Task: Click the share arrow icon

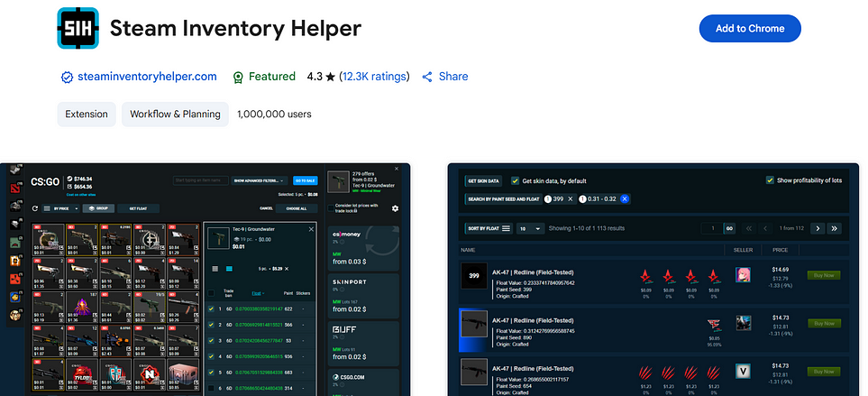Action: (x=427, y=77)
